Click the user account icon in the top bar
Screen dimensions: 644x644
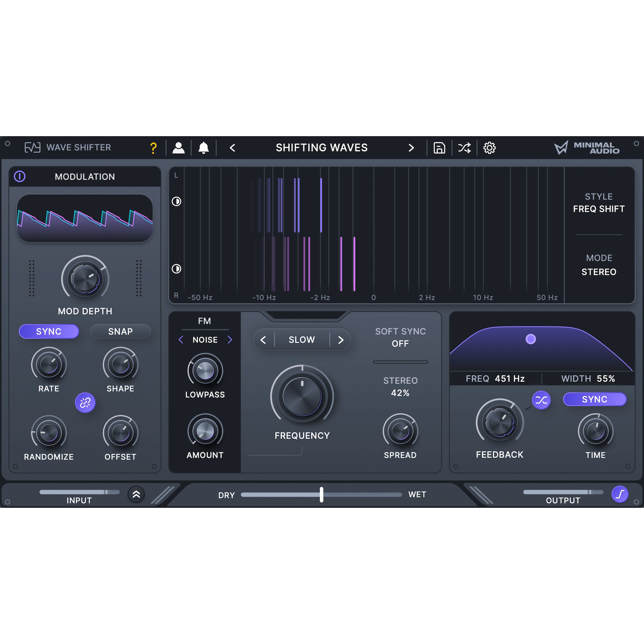pyautogui.click(x=179, y=148)
